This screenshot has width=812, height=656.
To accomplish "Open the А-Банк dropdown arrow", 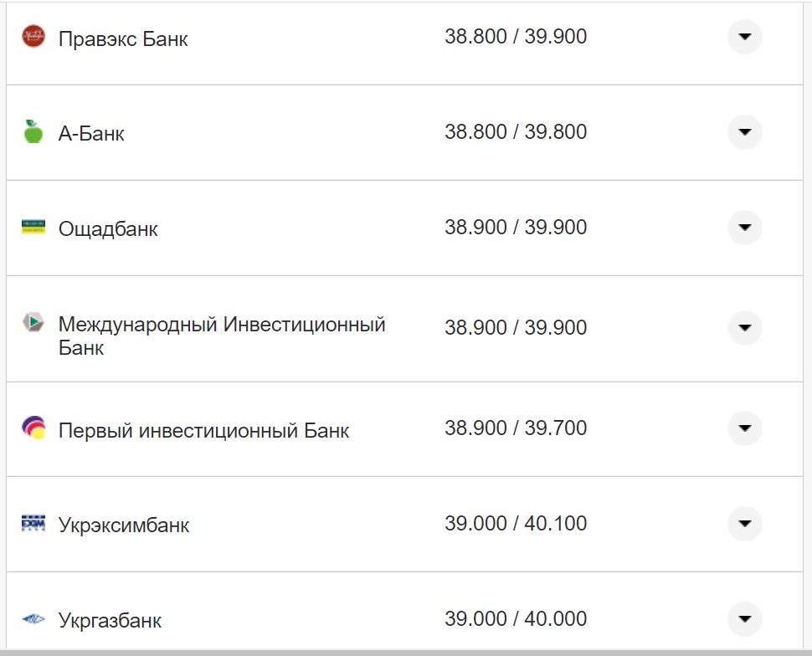I will pyautogui.click(x=743, y=131).
